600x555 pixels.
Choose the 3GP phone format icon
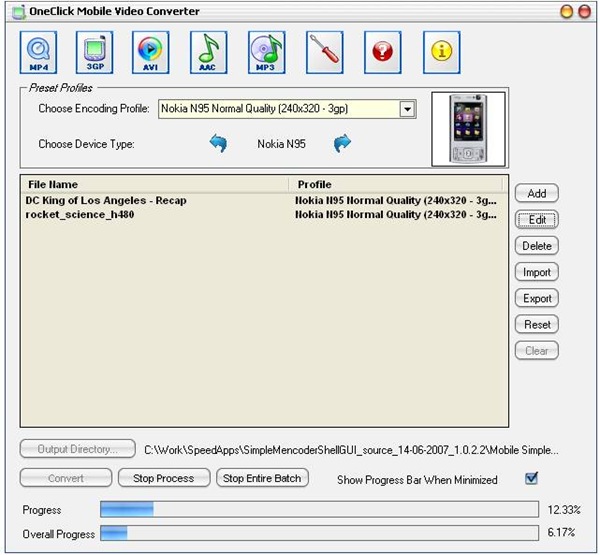(95, 52)
